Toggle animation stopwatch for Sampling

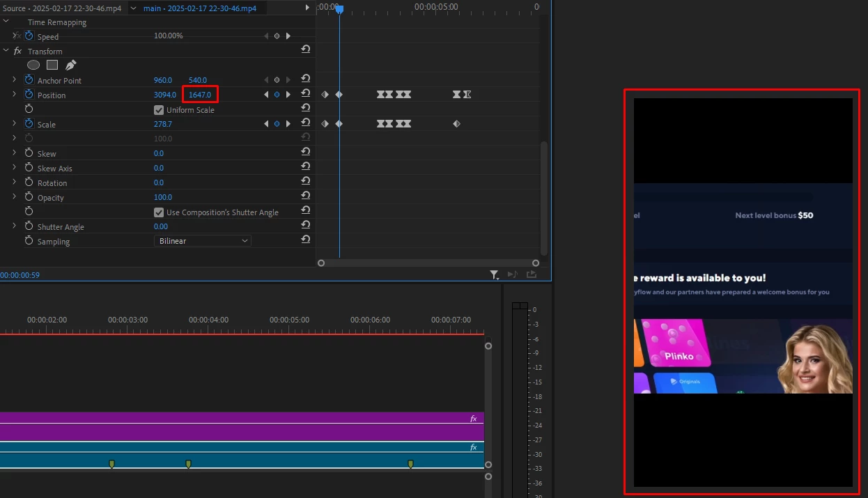coord(29,240)
